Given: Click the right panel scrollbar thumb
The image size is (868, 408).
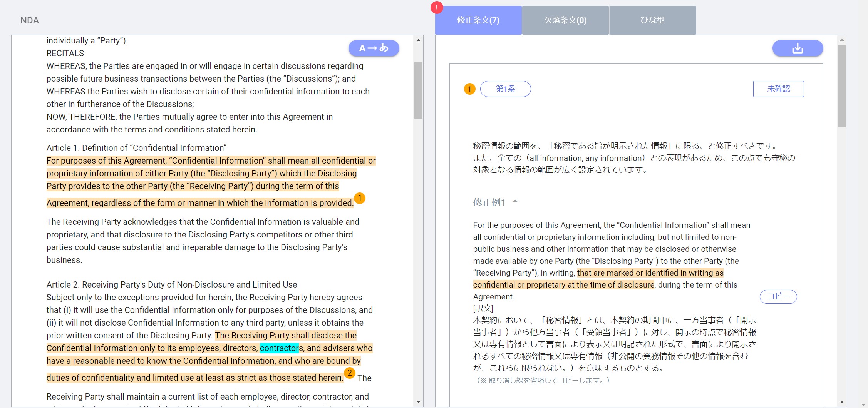Looking at the screenshot, I should pos(842,85).
